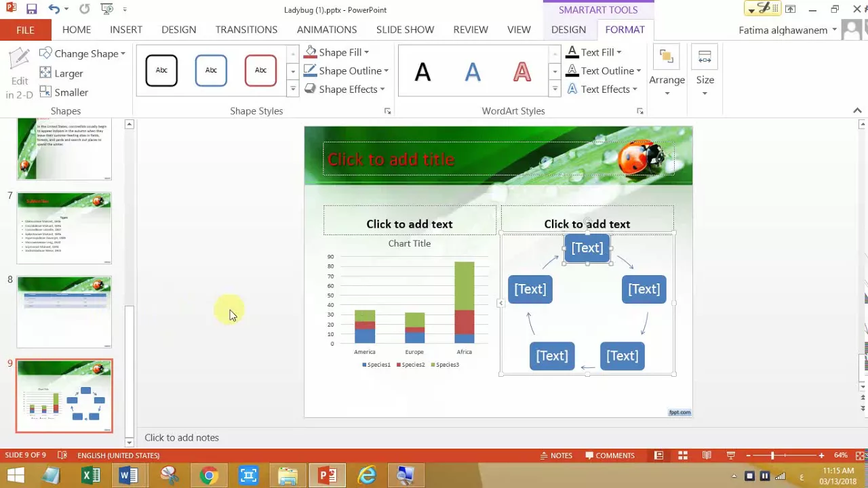The height and width of the screenshot is (488, 868).
Task: Switch to SmartArt Tools DESIGN tab
Action: coord(568,30)
